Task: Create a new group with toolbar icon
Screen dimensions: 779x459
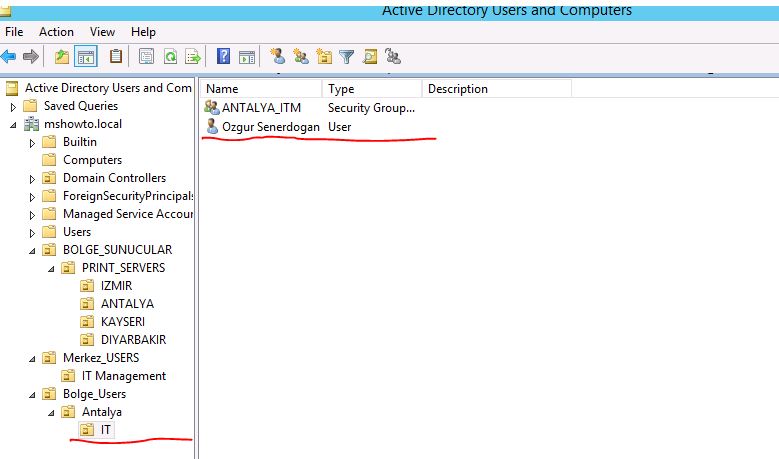Action: point(301,57)
